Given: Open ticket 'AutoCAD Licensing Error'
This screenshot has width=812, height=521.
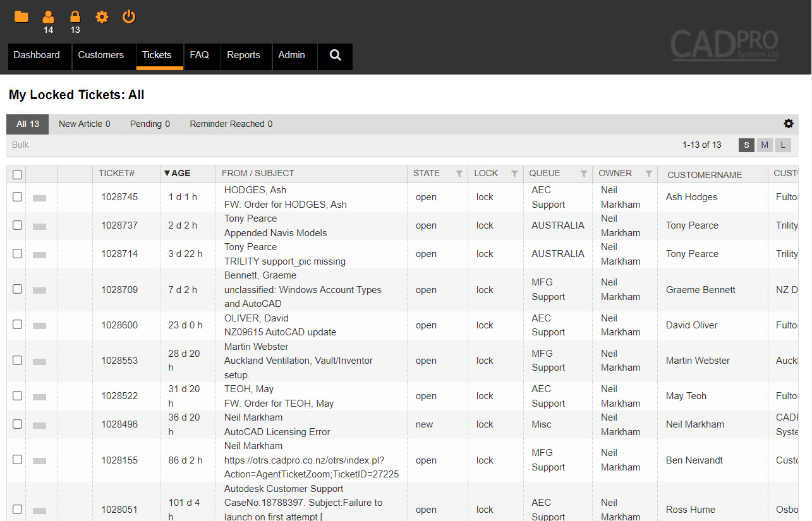Looking at the screenshot, I should [x=277, y=432].
